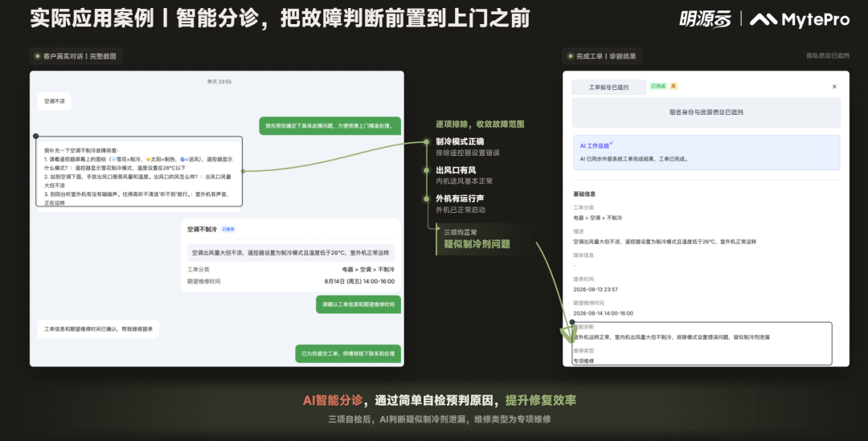Click the 客户真实对话 | 完整截图 label tag
This screenshot has width=868, height=441.
tap(76, 56)
